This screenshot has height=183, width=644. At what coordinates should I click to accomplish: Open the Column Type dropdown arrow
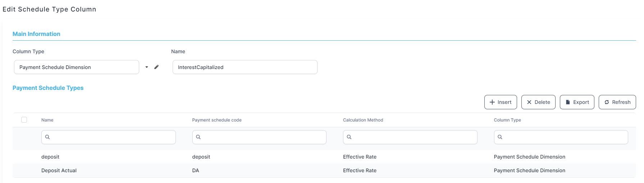pos(147,67)
